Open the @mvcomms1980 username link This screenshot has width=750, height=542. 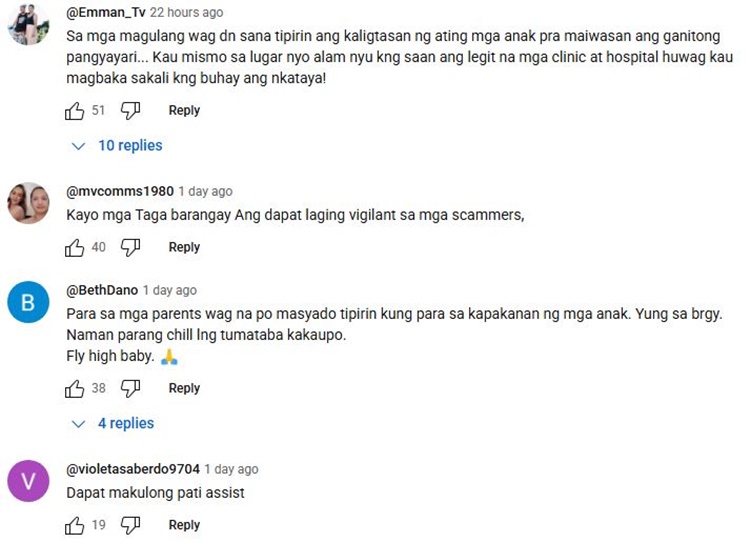click(x=120, y=191)
